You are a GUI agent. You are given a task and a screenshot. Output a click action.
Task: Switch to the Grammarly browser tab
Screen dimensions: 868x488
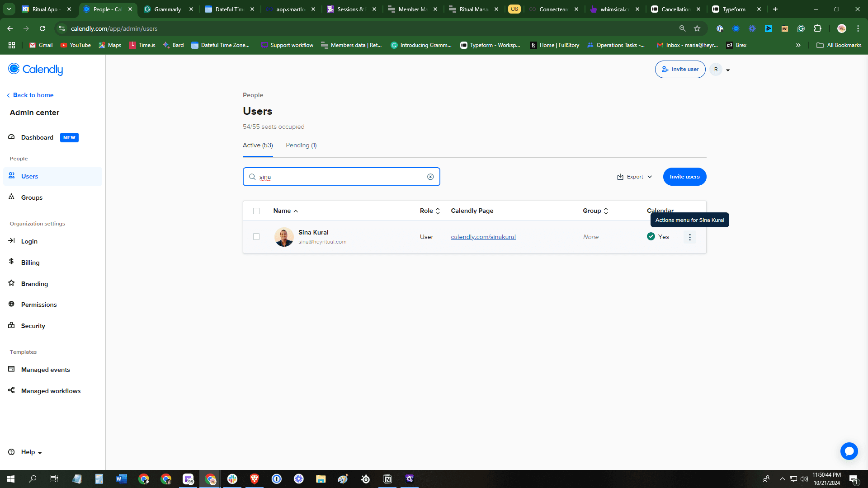click(x=169, y=9)
